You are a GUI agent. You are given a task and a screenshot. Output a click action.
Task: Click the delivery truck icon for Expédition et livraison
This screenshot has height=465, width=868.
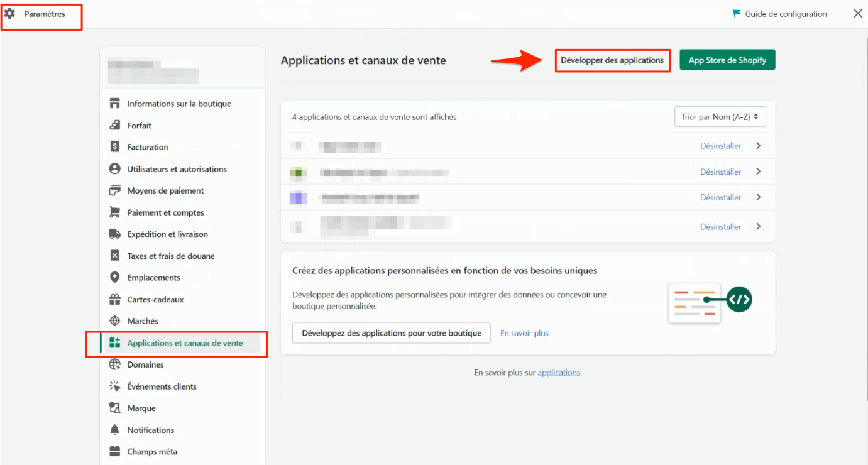coord(114,234)
